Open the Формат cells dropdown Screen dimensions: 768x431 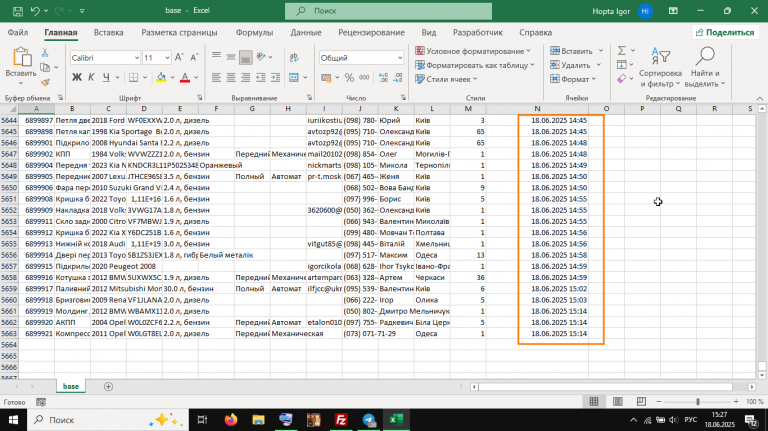(573, 79)
